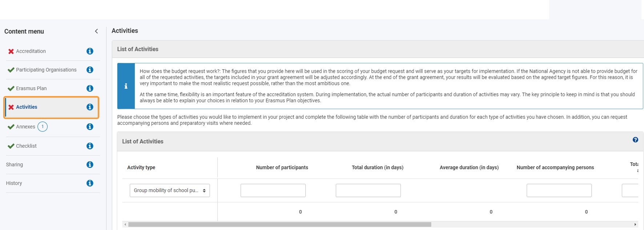Click the Number of participants input field
The width and height of the screenshot is (644, 230).
pos(273,190)
